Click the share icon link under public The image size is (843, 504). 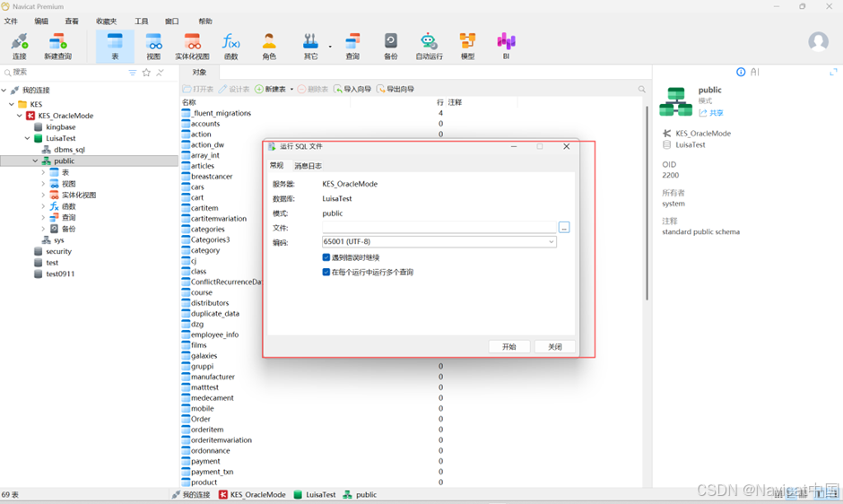point(711,113)
